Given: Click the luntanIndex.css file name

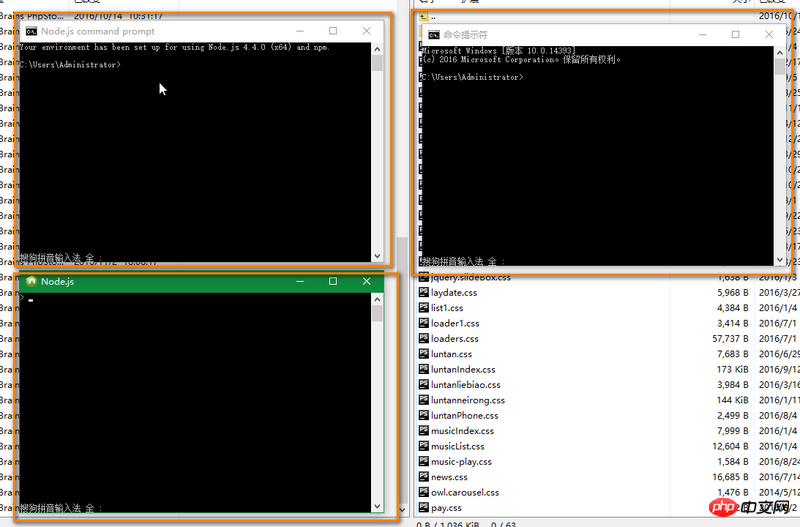Looking at the screenshot, I should 463,369.
